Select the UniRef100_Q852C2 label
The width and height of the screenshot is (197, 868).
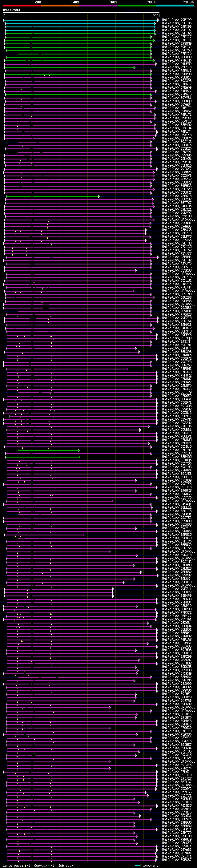click(x=177, y=179)
